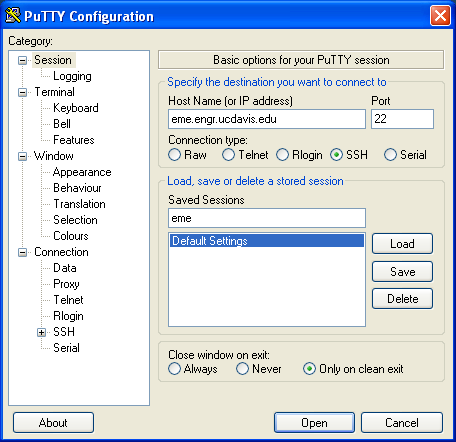The height and width of the screenshot is (442, 456).
Task: Open the Session category
Action: [53, 60]
